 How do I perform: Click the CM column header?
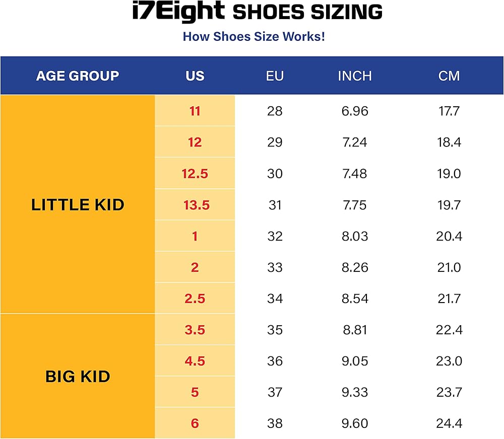point(449,76)
